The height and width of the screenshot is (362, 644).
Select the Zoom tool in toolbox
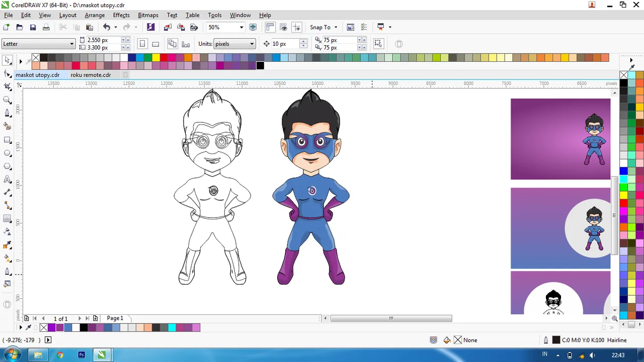pyautogui.click(x=7, y=100)
